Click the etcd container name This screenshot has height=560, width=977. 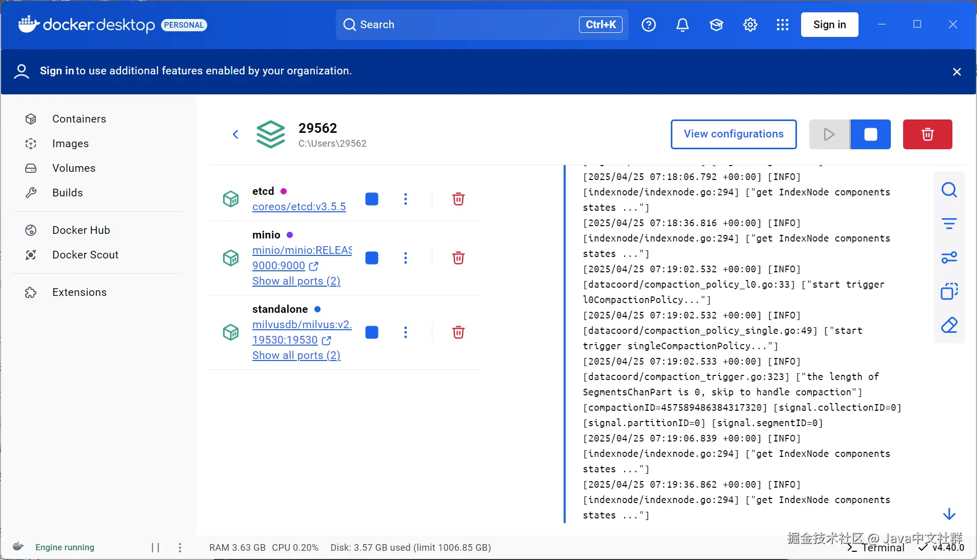(263, 191)
